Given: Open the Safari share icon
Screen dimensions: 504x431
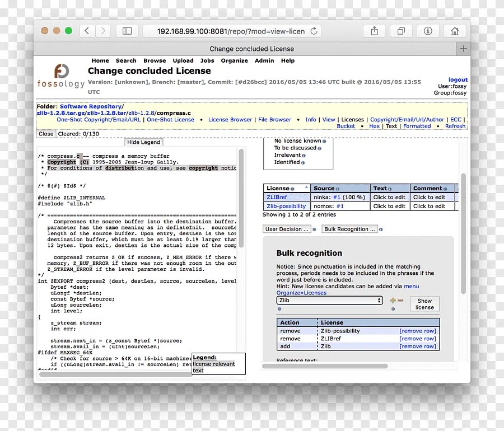Looking at the screenshot, I should [374, 31].
